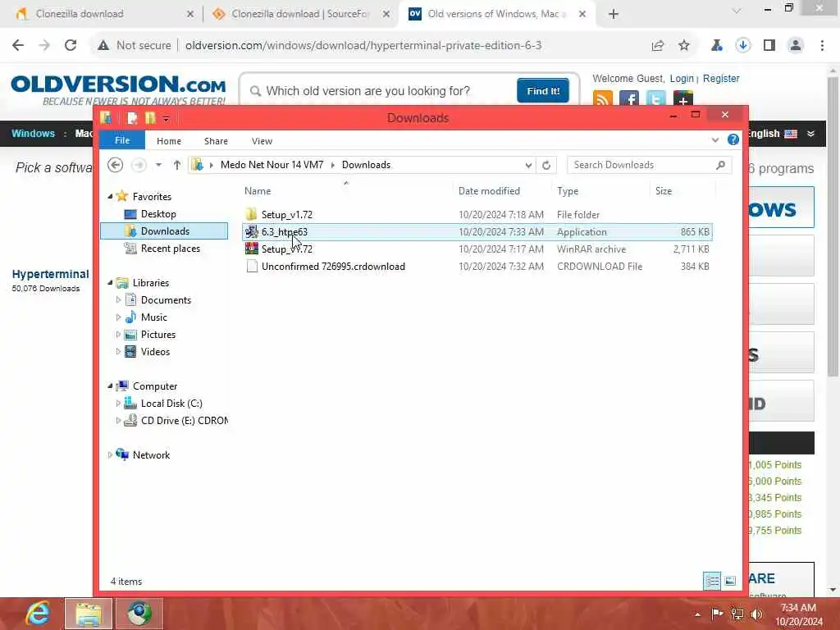The width and height of the screenshot is (840, 630).
Task: Click Properties quick access toolbar icon
Action: click(132, 118)
